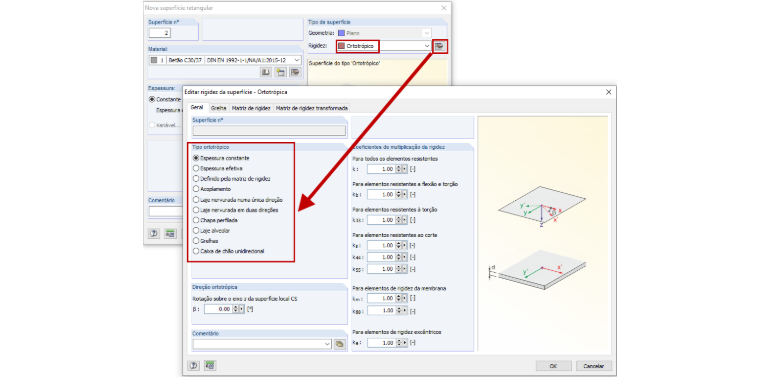
Task: Click help icon in Nova superfície window
Action: tap(154, 233)
